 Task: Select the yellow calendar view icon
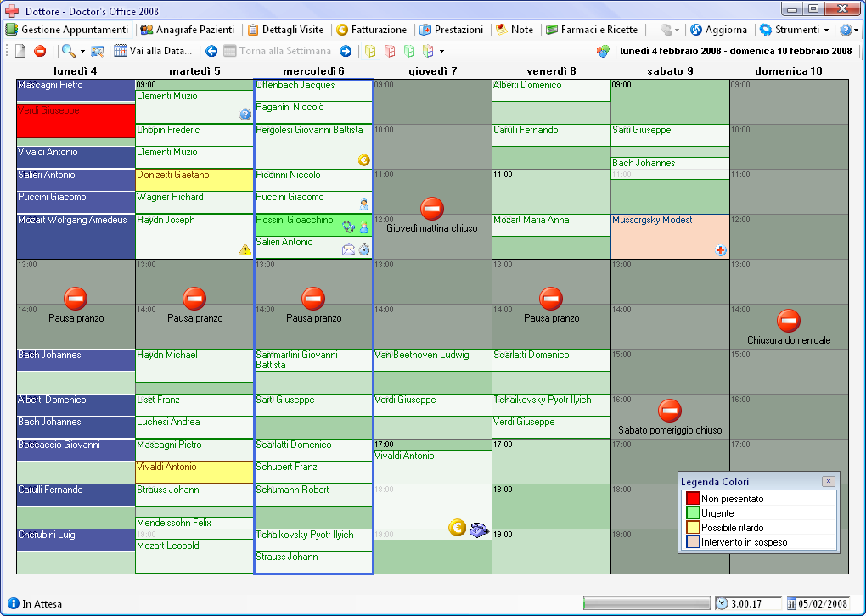370,51
